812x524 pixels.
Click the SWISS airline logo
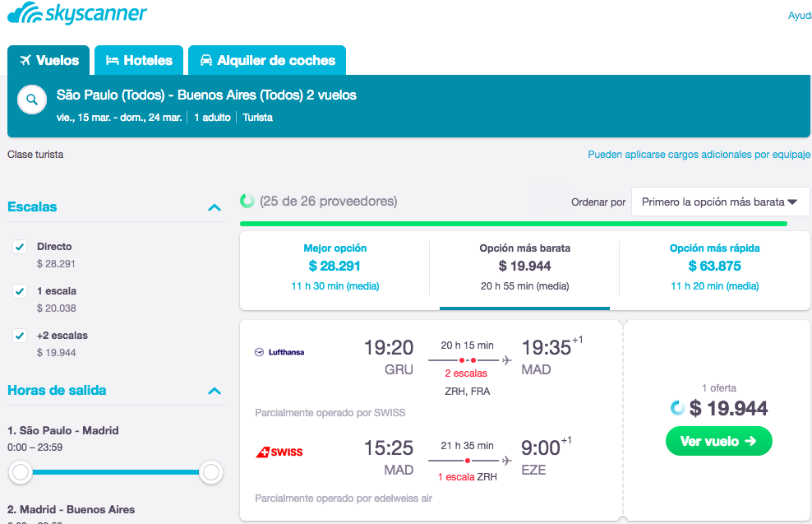(x=279, y=452)
